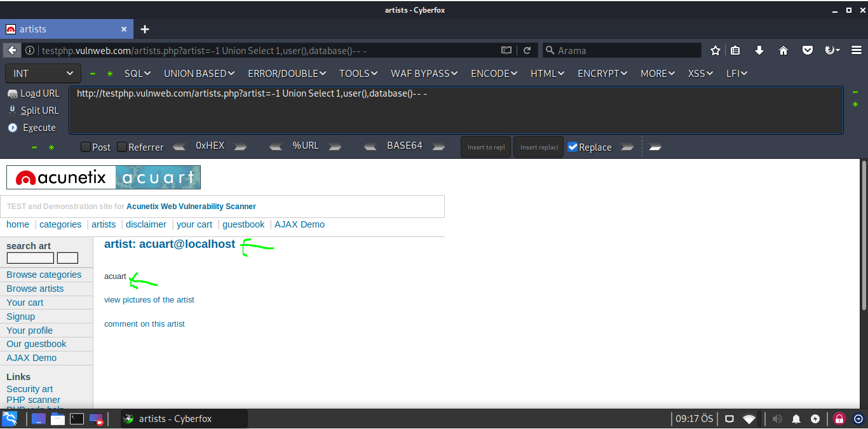Expand the SQL menu
The image size is (868, 429).
click(x=137, y=74)
